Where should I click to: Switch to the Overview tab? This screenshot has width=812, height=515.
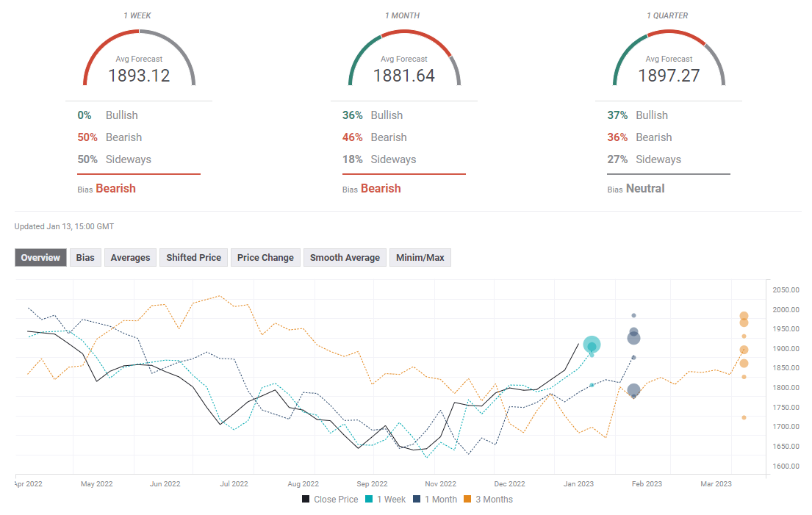click(x=40, y=258)
